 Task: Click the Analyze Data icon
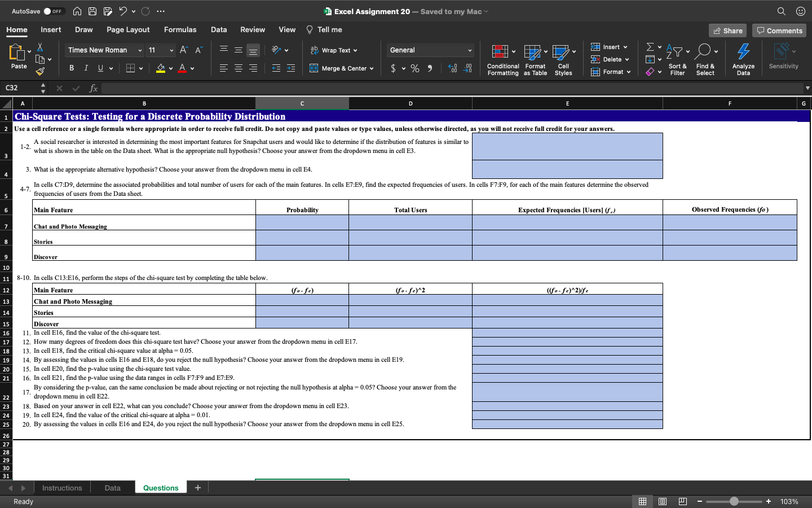tap(744, 51)
